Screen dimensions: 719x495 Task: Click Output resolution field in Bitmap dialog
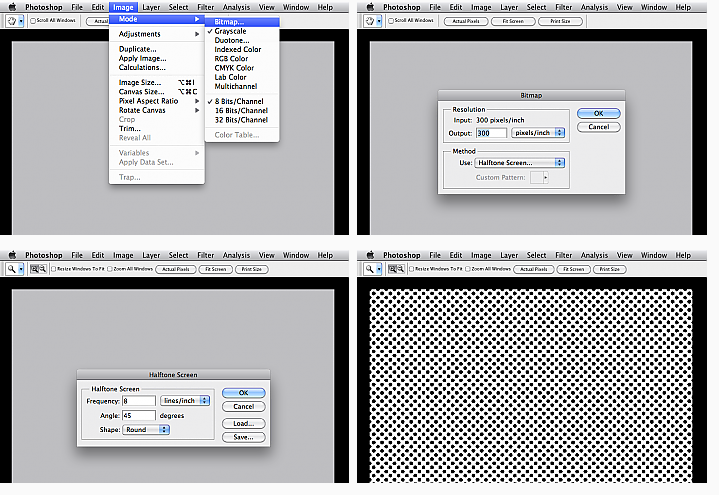pos(491,133)
